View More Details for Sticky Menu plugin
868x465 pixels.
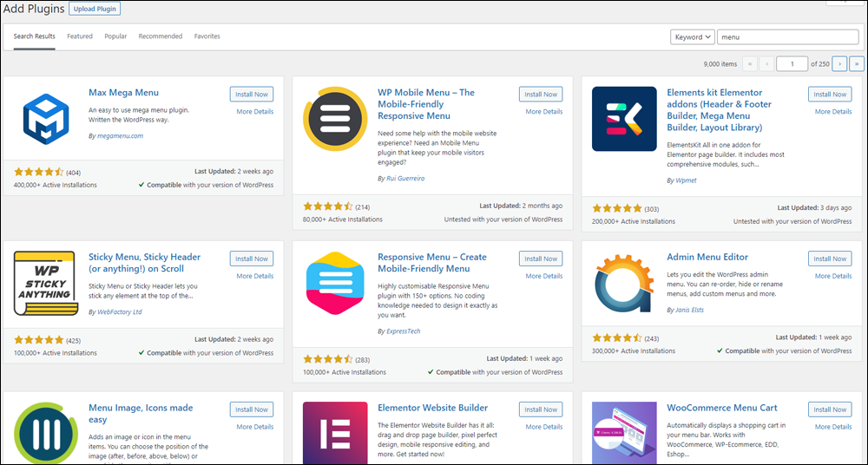pos(254,276)
